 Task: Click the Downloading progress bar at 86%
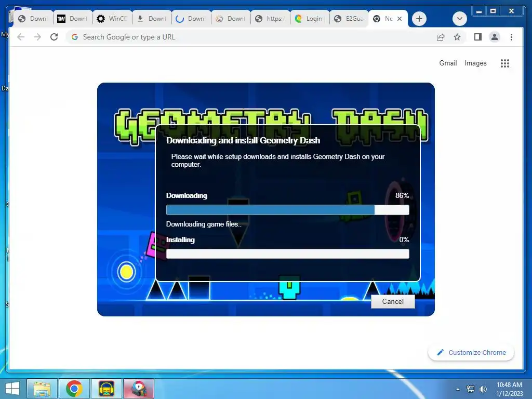(x=287, y=210)
